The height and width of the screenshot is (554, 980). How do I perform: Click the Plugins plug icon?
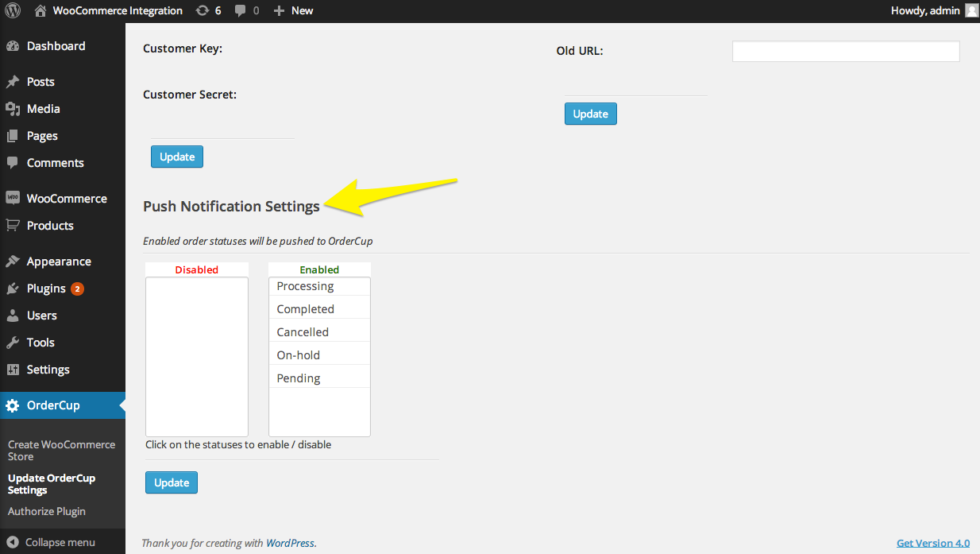[13, 289]
